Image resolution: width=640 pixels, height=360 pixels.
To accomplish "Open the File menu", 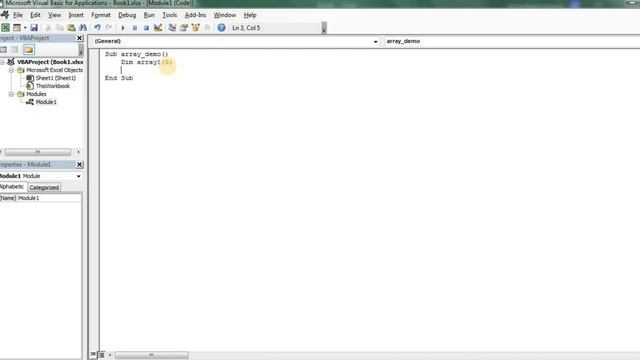I will pos(18,15).
